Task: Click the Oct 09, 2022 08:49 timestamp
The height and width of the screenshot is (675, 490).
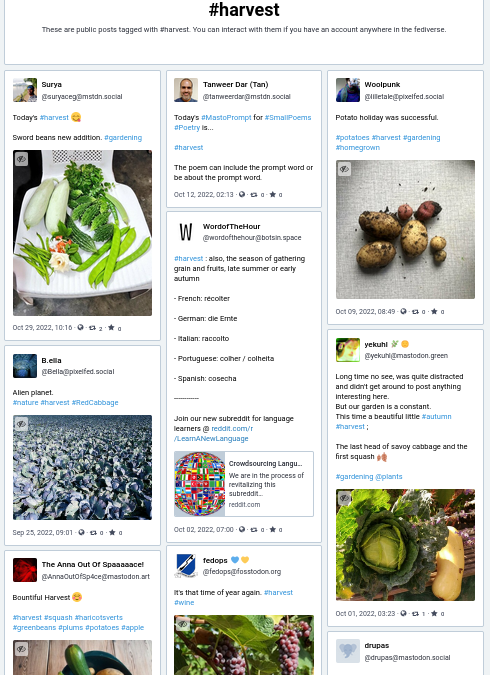Action: pyautogui.click(x=365, y=311)
